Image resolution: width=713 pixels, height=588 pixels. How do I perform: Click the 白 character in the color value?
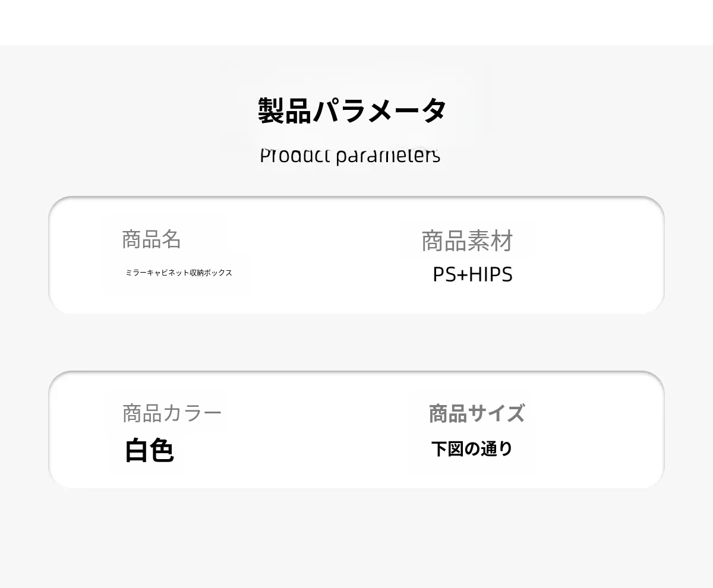136,450
